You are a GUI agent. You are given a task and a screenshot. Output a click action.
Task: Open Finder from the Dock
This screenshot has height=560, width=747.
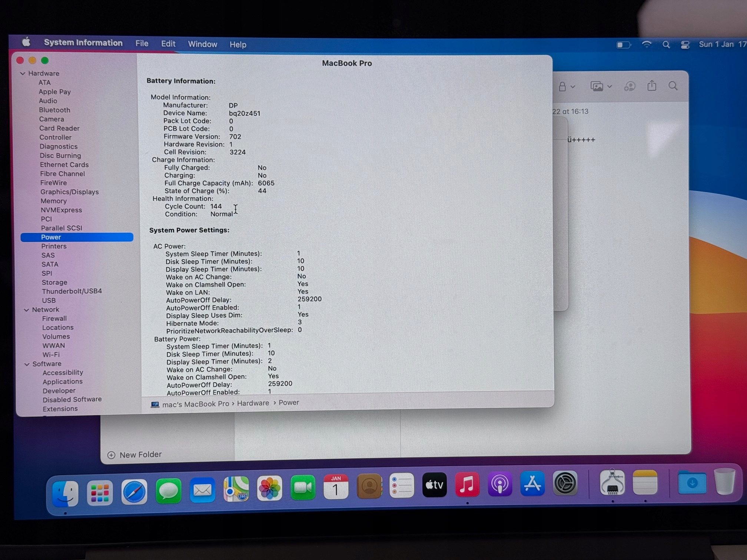pyautogui.click(x=65, y=494)
